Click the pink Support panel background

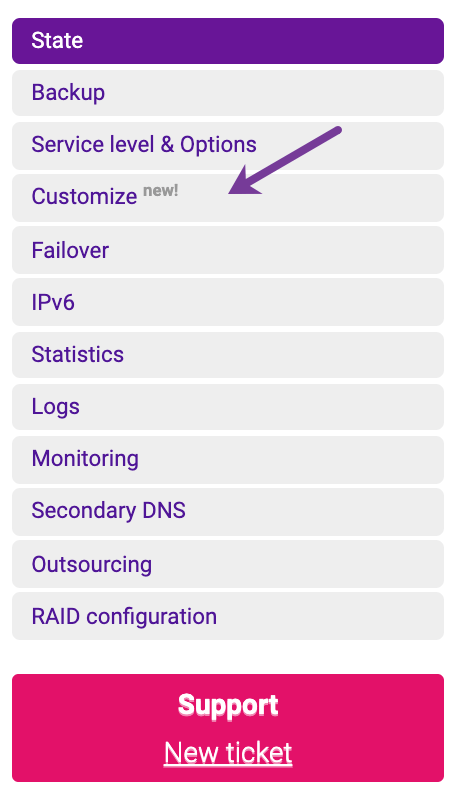click(x=228, y=728)
